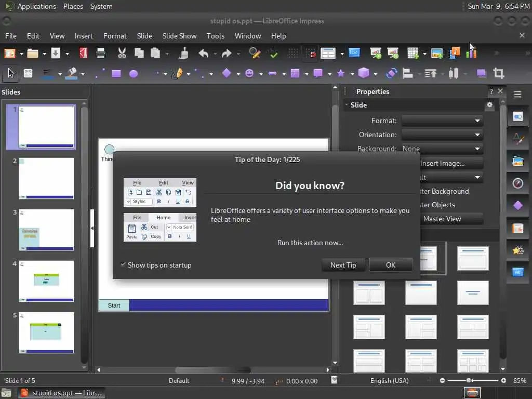
Task: Open the Slide menu
Action: tap(144, 36)
